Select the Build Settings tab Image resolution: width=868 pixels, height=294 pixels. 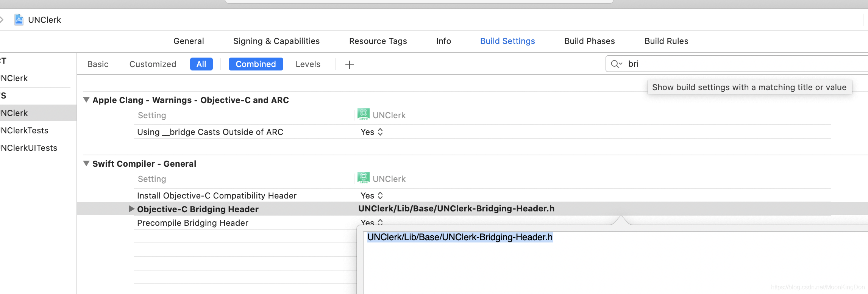click(507, 41)
